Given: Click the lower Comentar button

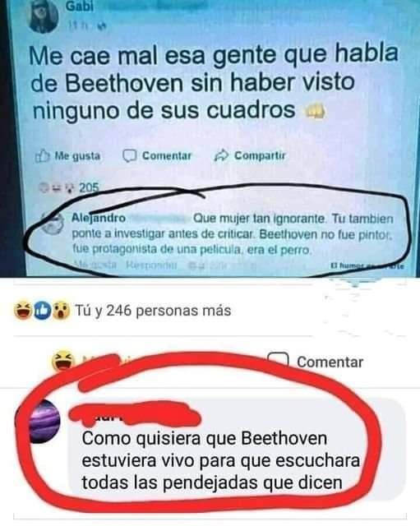Looking at the screenshot, I should coord(330,362).
